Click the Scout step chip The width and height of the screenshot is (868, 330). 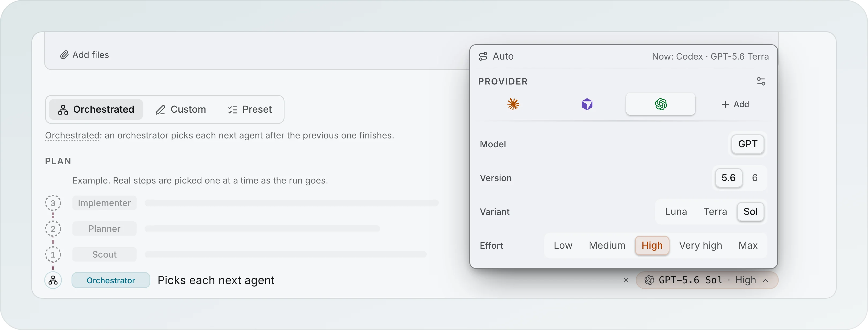coord(104,254)
